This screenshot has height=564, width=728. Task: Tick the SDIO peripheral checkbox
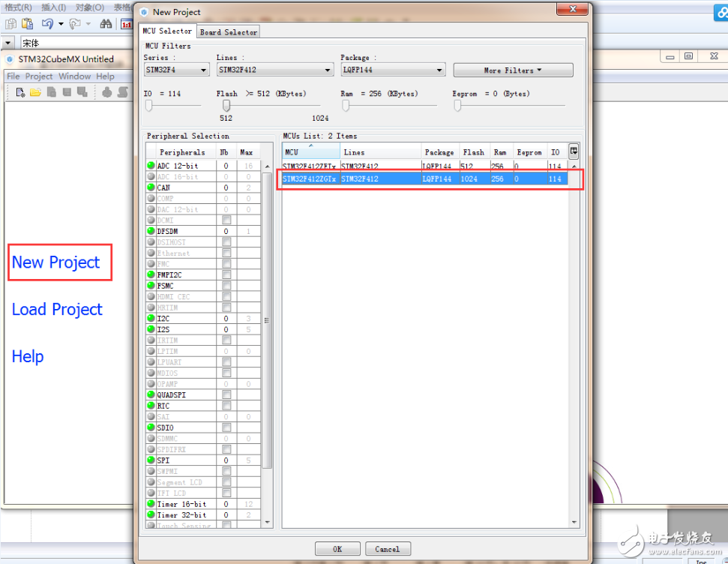(226, 427)
